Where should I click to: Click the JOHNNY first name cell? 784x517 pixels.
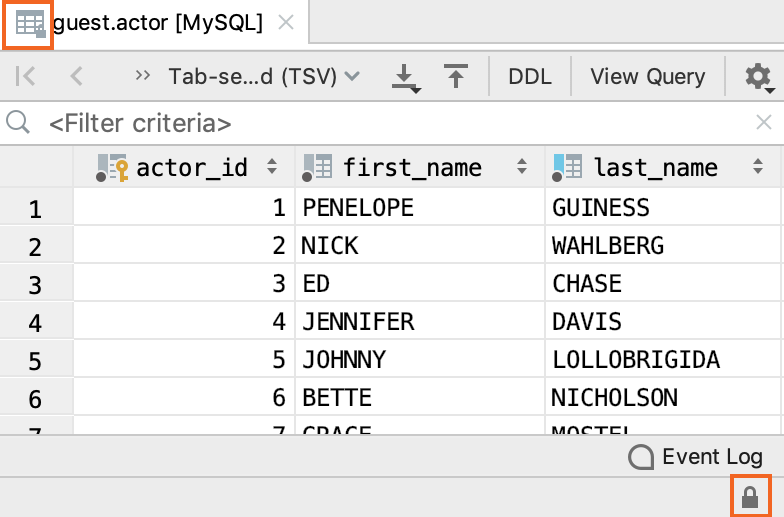point(420,359)
